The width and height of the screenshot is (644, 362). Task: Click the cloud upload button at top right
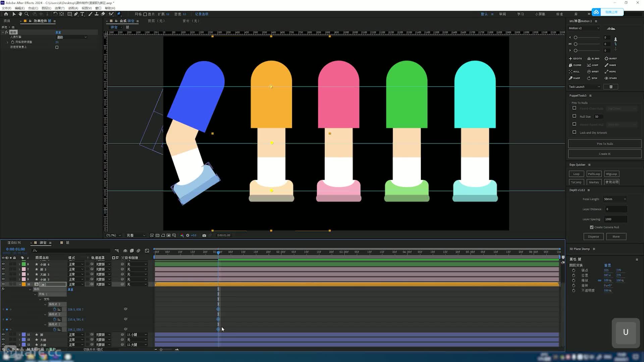tap(607, 12)
